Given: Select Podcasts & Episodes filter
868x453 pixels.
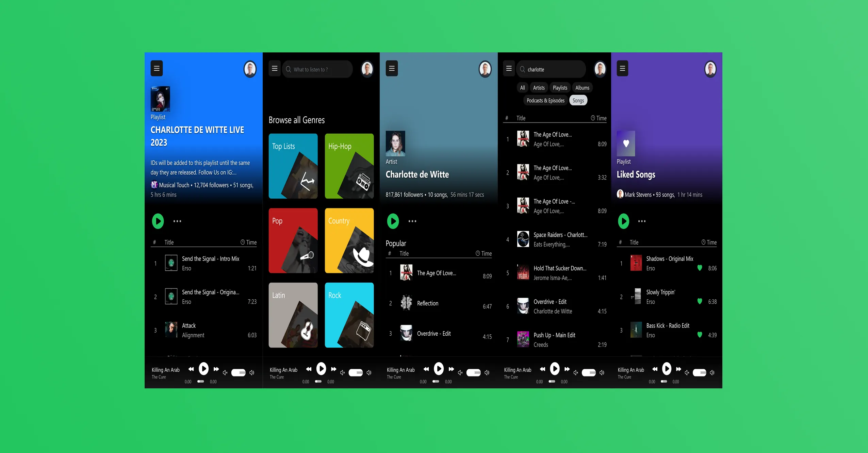Looking at the screenshot, I should tap(545, 100).
